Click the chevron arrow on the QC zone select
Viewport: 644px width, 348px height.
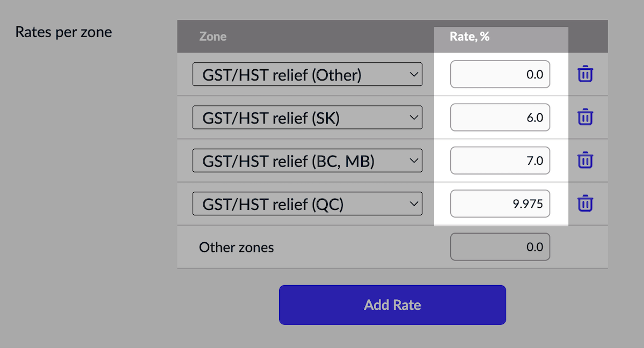click(413, 204)
